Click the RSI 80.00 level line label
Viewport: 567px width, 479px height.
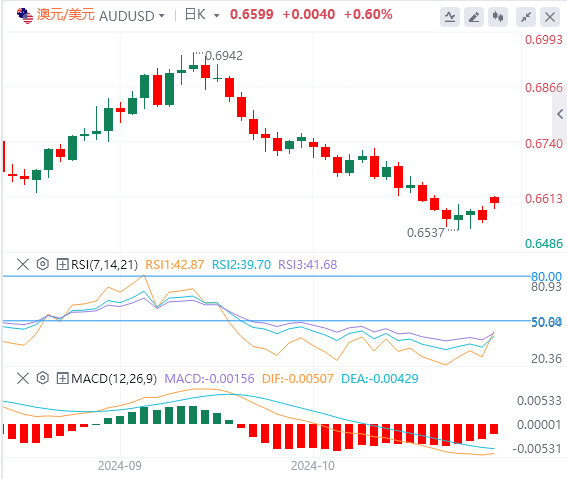(546, 277)
